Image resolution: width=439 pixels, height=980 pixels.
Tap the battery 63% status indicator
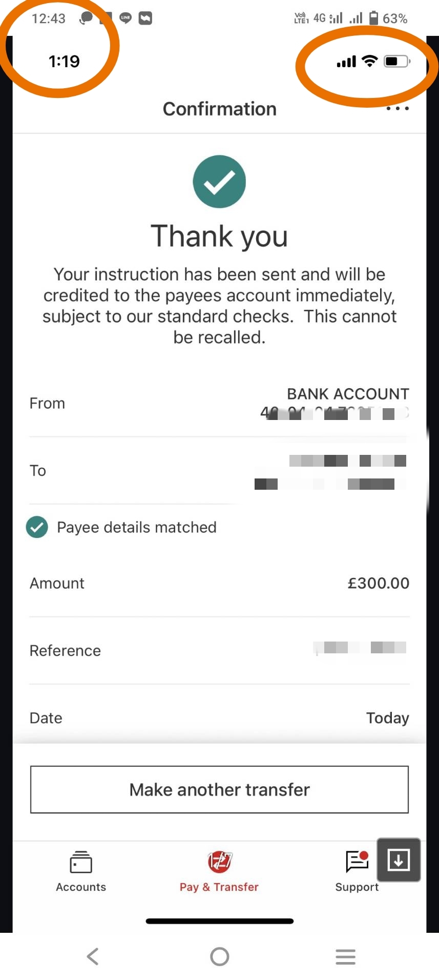coord(388,18)
